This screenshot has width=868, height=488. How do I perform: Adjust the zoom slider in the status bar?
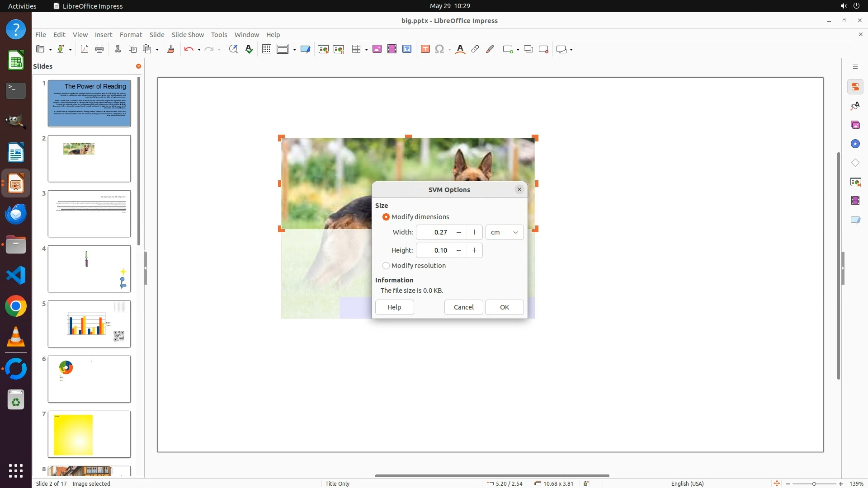pos(814,483)
